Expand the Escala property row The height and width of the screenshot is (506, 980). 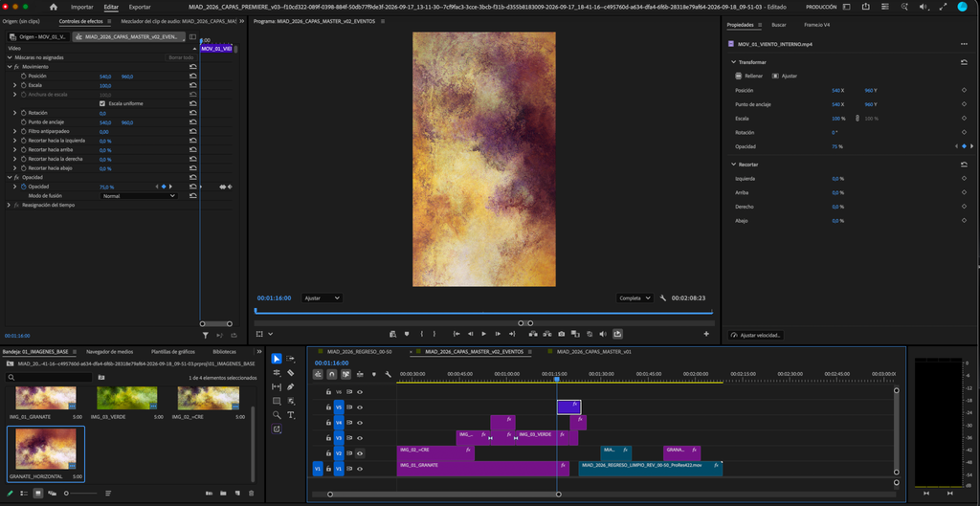point(15,85)
